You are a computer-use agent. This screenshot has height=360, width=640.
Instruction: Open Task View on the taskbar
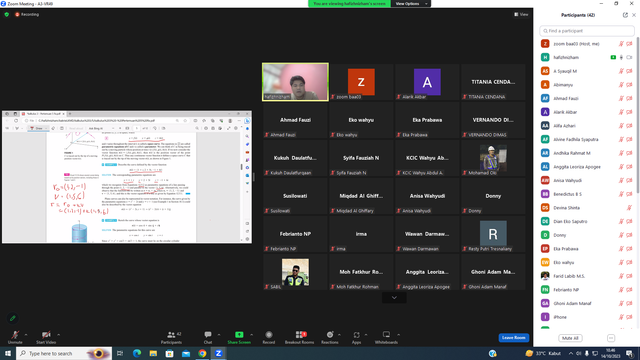click(120, 353)
